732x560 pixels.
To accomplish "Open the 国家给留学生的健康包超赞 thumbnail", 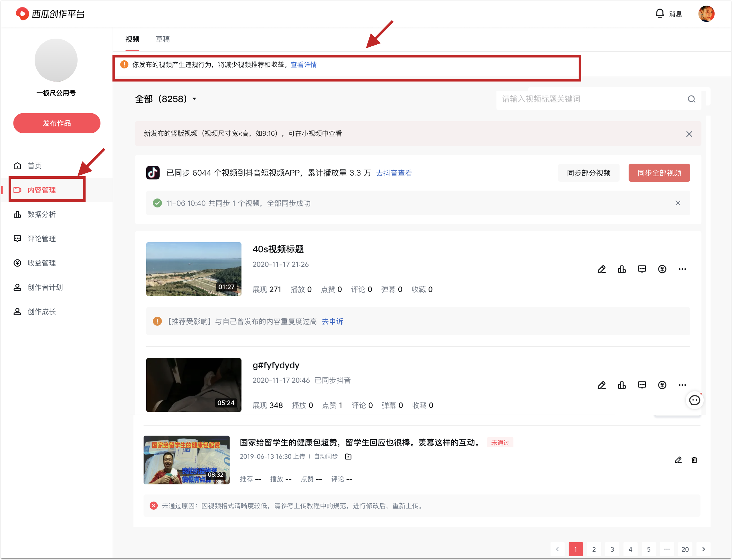I will 187,460.
